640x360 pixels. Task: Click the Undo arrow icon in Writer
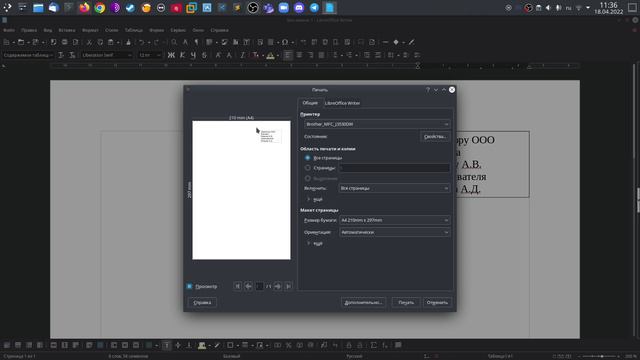141,42
